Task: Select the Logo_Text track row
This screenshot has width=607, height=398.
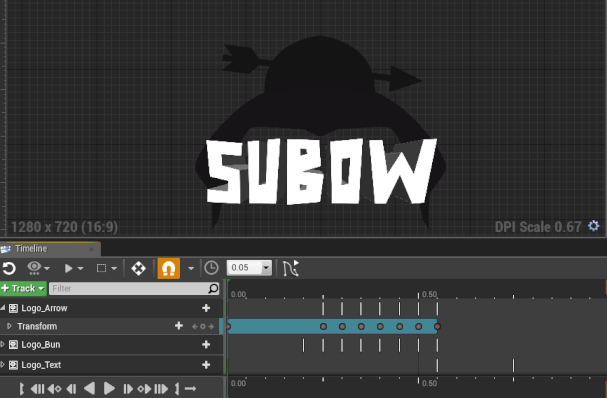Action: point(111,365)
